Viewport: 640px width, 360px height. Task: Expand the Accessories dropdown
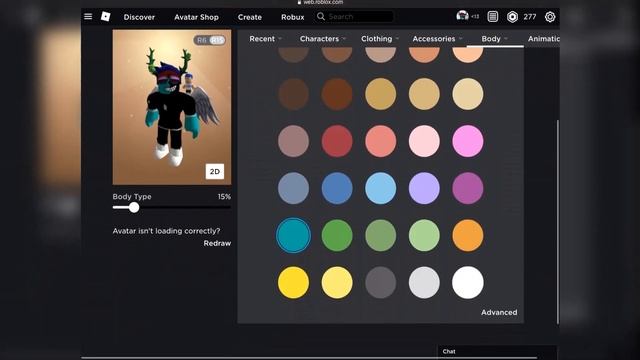438,39
